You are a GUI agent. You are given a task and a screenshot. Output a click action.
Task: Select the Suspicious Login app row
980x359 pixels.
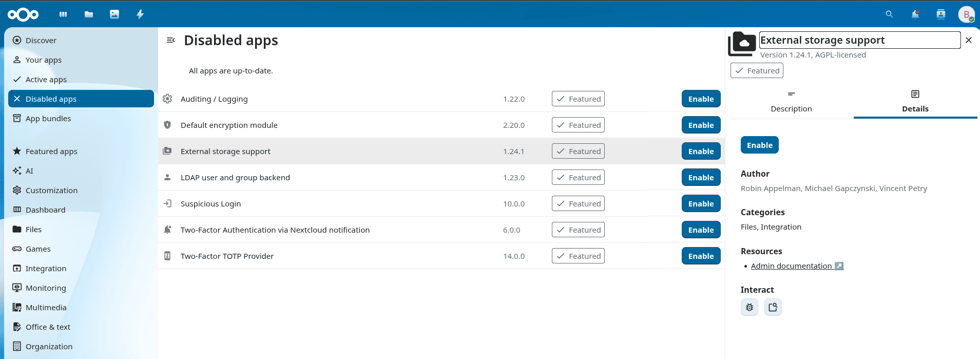(210, 204)
